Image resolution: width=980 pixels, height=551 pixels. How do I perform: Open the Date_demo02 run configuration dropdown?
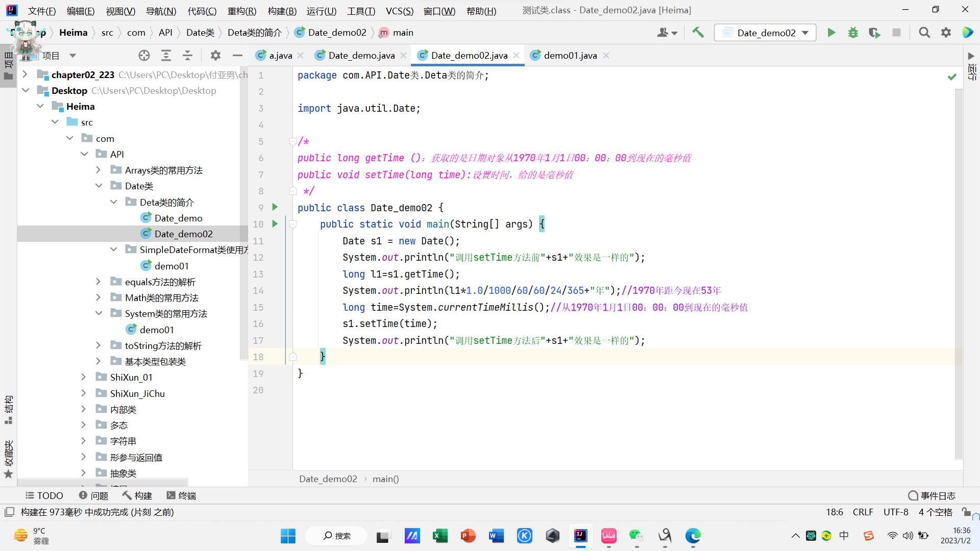765,33
